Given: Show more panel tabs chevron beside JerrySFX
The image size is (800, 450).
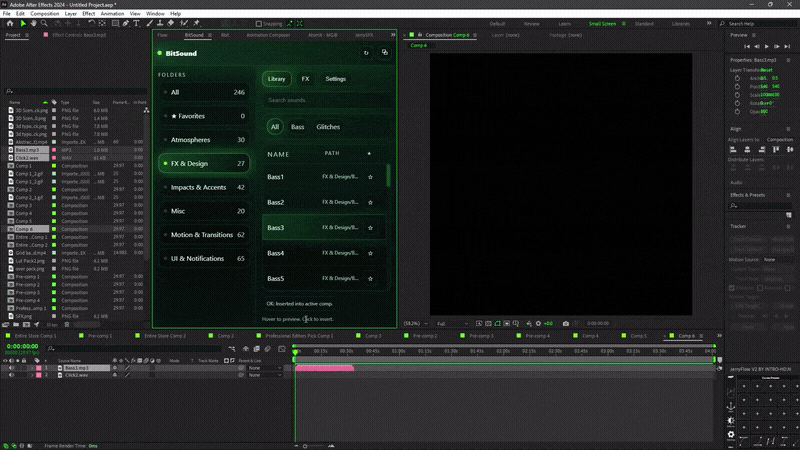Looking at the screenshot, I should tap(393, 35).
